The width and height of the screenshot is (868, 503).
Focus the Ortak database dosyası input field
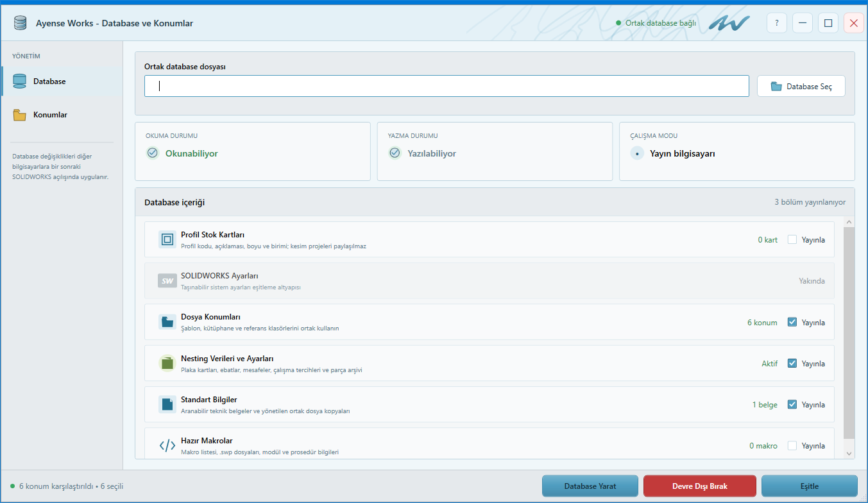coord(447,86)
